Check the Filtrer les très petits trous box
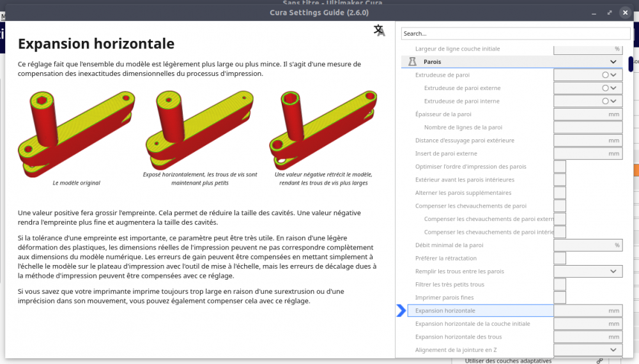 pyautogui.click(x=560, y=284)
